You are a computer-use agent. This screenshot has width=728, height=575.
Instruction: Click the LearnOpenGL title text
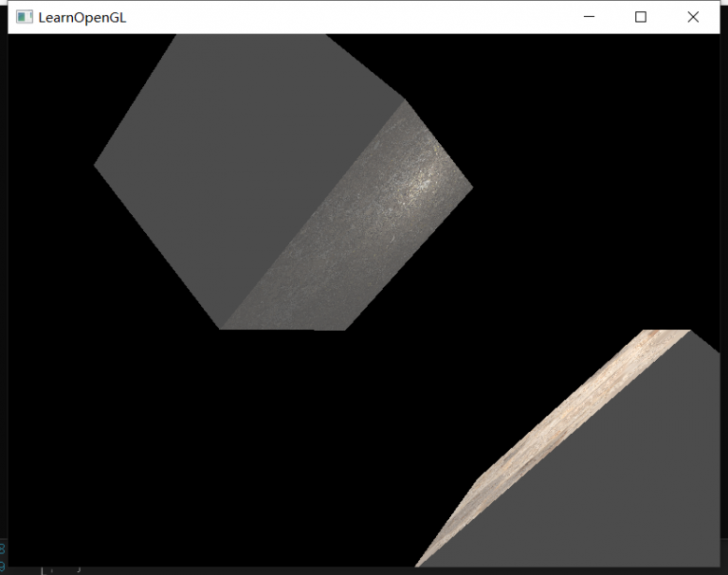coord(82,17)
